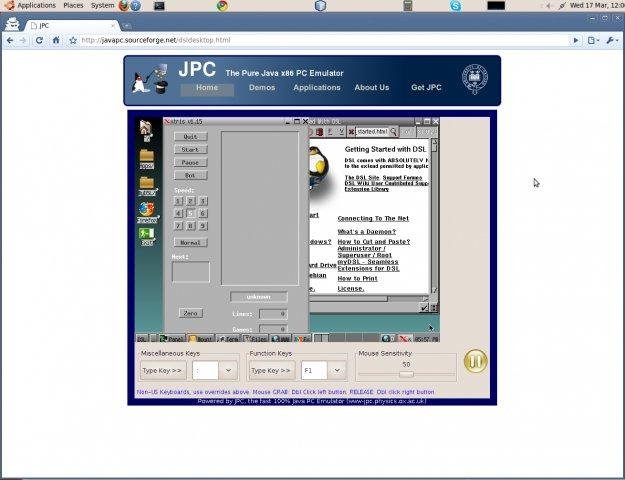Viewport: 625px width, 480px height.
Task: Open the Firefox icon on the DSL desktop
Action: pyautogui.click(x=147, y=212)
